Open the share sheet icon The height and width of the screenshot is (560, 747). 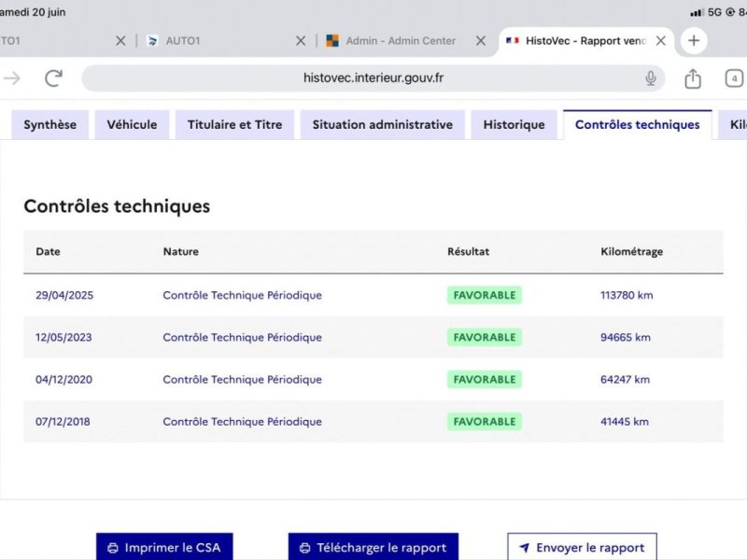click(693, 78)
